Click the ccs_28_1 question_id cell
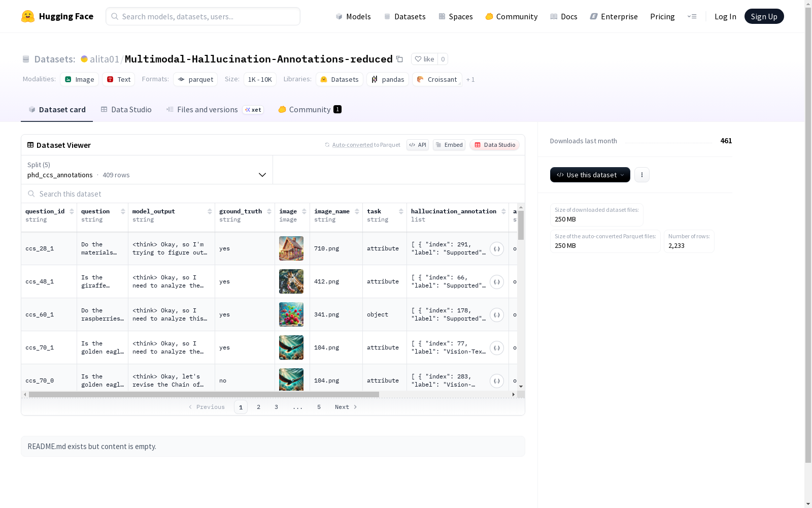 (x=49, y=248)
